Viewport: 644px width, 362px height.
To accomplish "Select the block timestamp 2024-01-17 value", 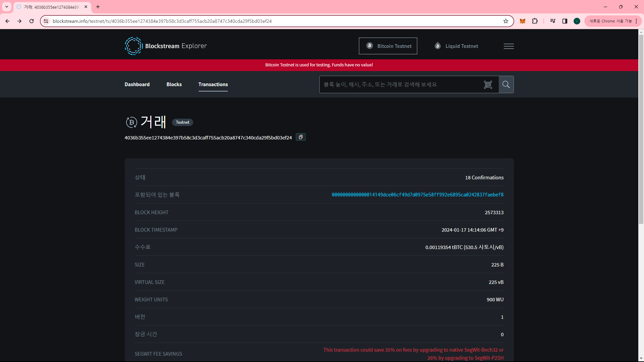I will pos(473,230).
